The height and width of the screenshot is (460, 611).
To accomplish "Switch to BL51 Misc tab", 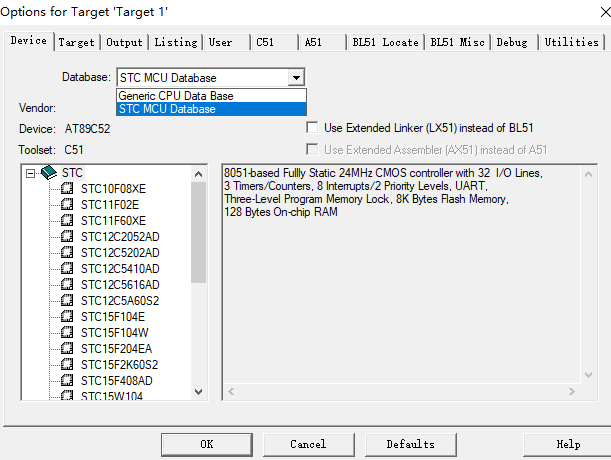I will [x=457, y=42].
